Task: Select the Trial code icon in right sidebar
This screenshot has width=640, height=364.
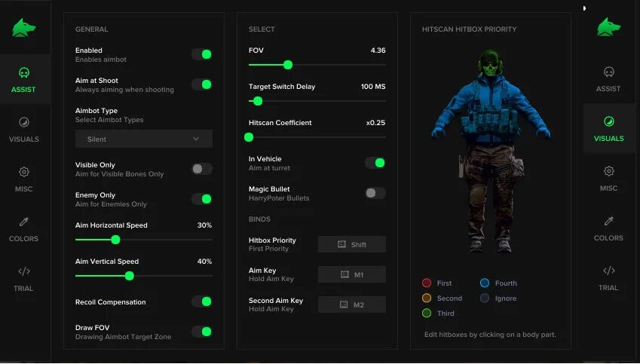Action: (608, 271)
